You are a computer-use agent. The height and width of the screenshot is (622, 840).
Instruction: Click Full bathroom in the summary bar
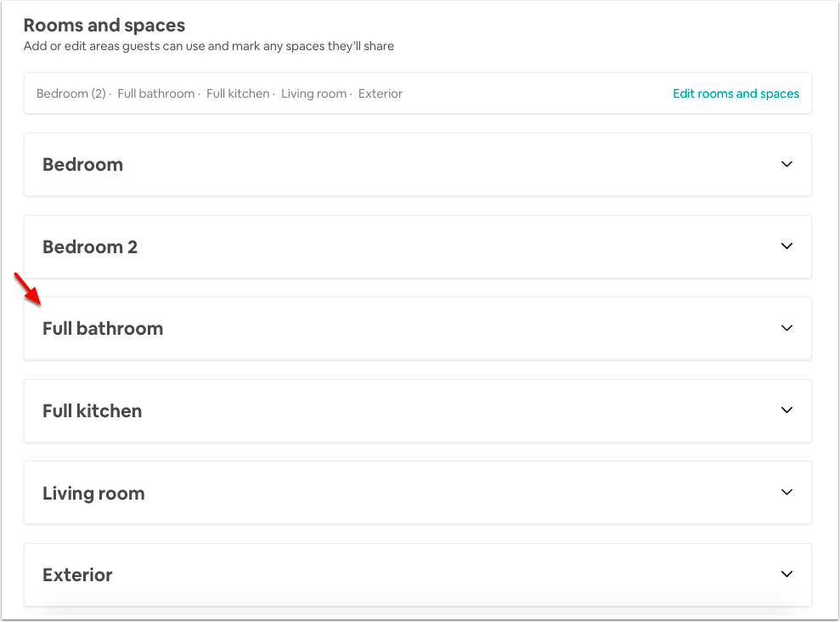[x=156, y=93]
